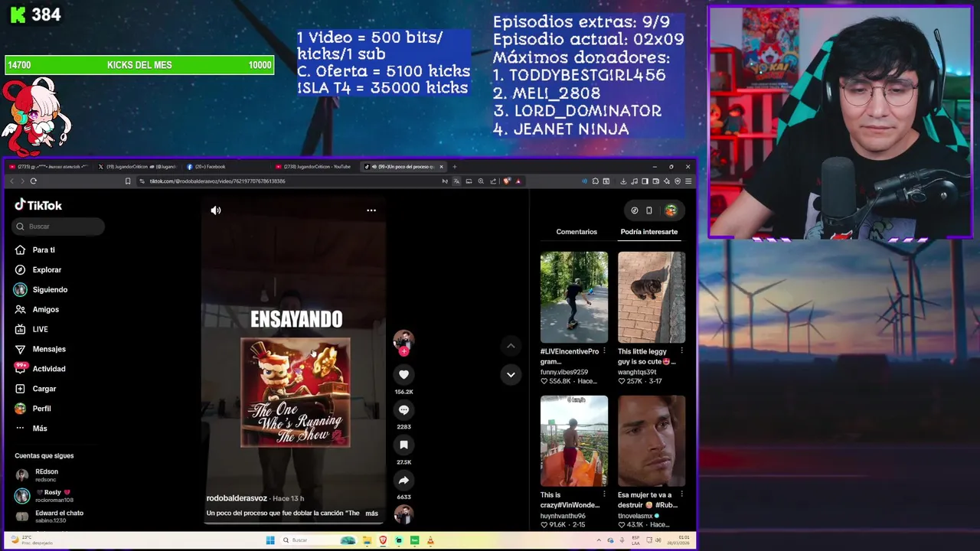
Task: Mute the TikTok video with speaker icon
Action: [216, 210]
